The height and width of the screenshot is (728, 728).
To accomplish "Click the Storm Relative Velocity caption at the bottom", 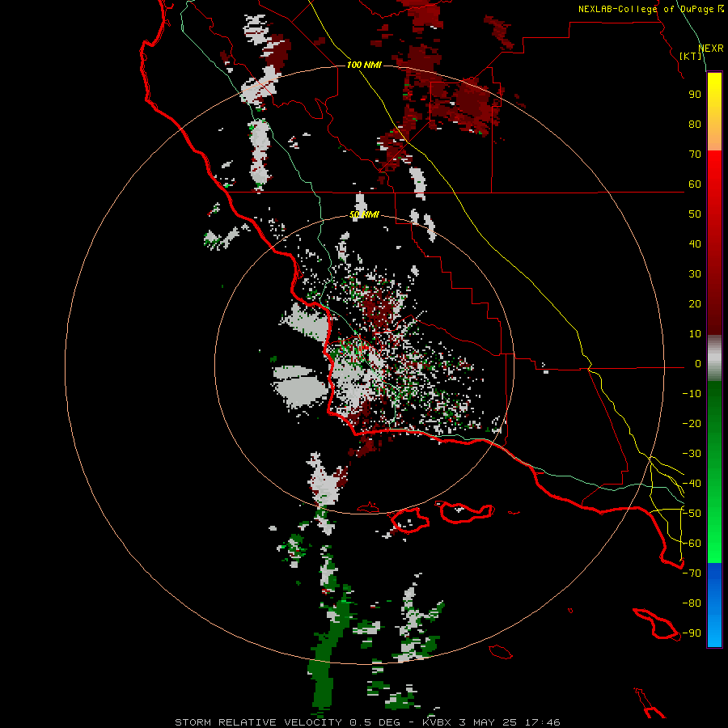I will [367, 722].
